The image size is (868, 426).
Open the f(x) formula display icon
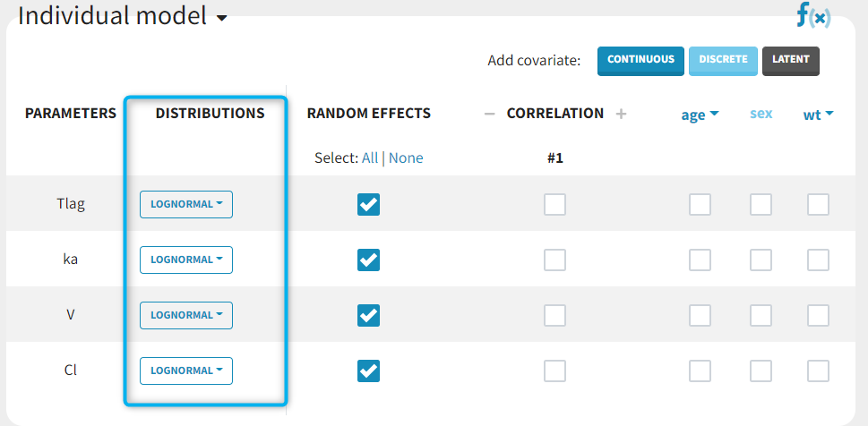[813, 15]
